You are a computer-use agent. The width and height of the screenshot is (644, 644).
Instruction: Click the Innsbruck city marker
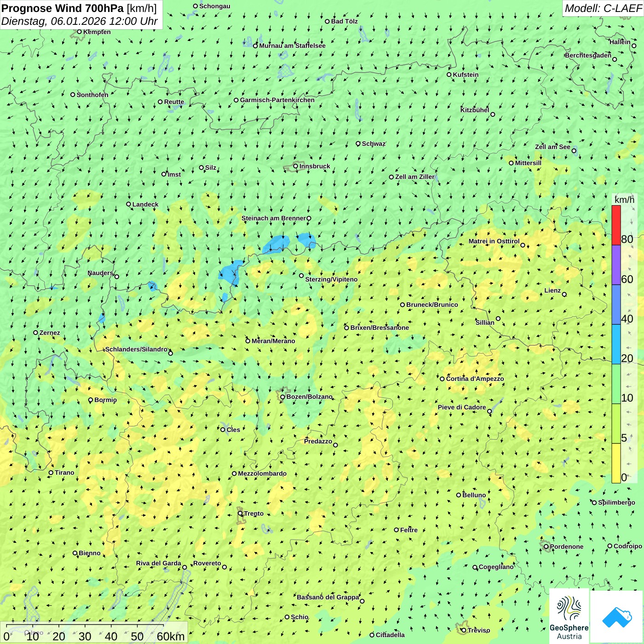[x=296, y=166]
